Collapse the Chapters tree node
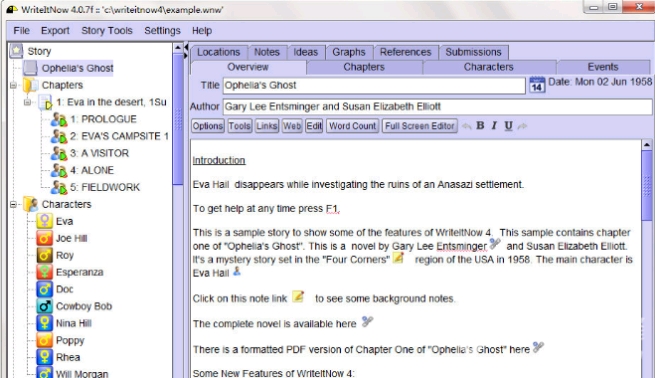This screenshot has width=655, height=378. pyautogui.click(x=13, y=85)
